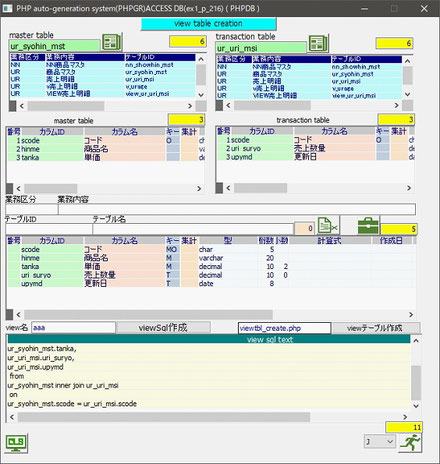The height and width of the screenshot is (464, 440).
Task: Select 1 scode row in transaction columns
Action: point(315,140)
